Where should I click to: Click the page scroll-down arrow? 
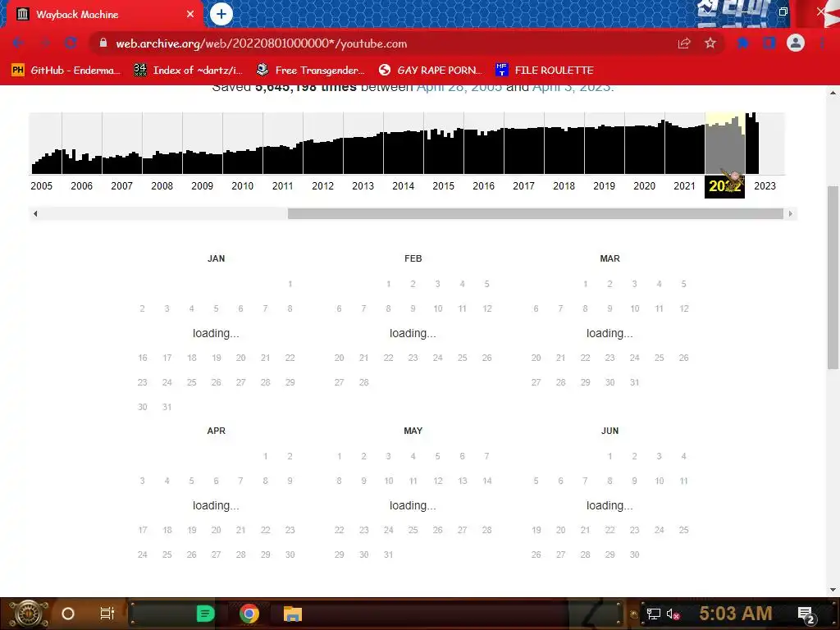(x=833, y=590)
